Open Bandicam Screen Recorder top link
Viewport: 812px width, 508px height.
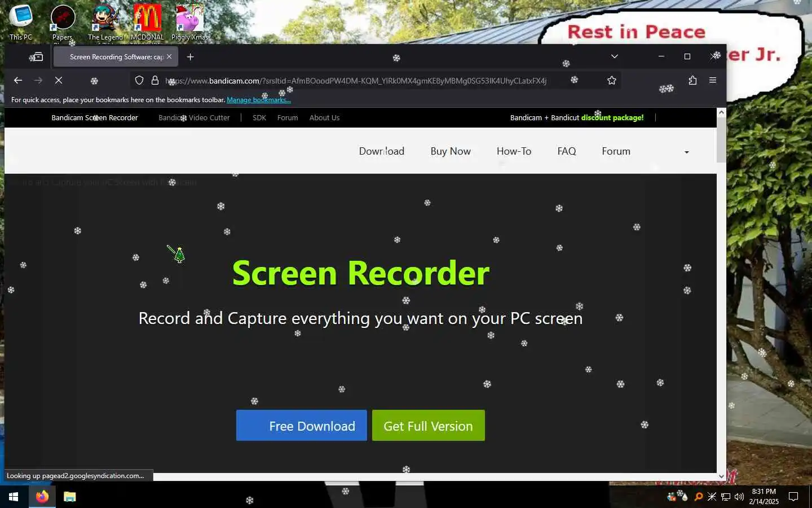point(95,118)
